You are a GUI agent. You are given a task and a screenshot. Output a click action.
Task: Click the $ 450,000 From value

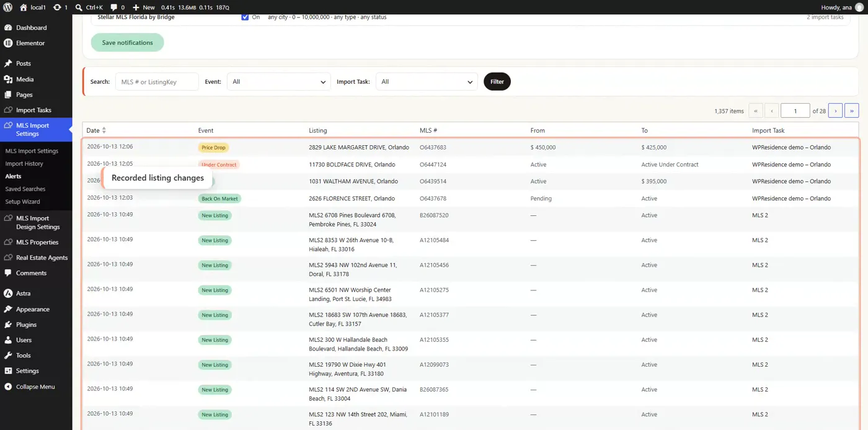[x=543, y=148]
